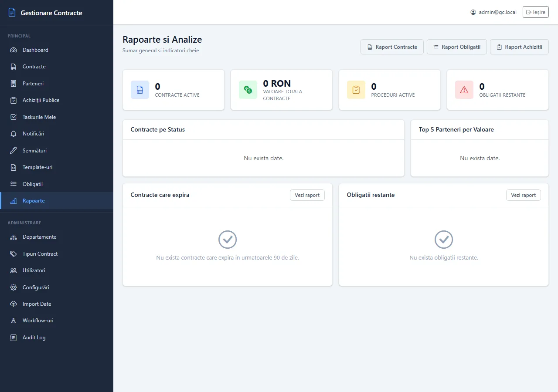
Task: Click the yellow clipboard icon on Proceduri Active card
Action: point(356,90)
